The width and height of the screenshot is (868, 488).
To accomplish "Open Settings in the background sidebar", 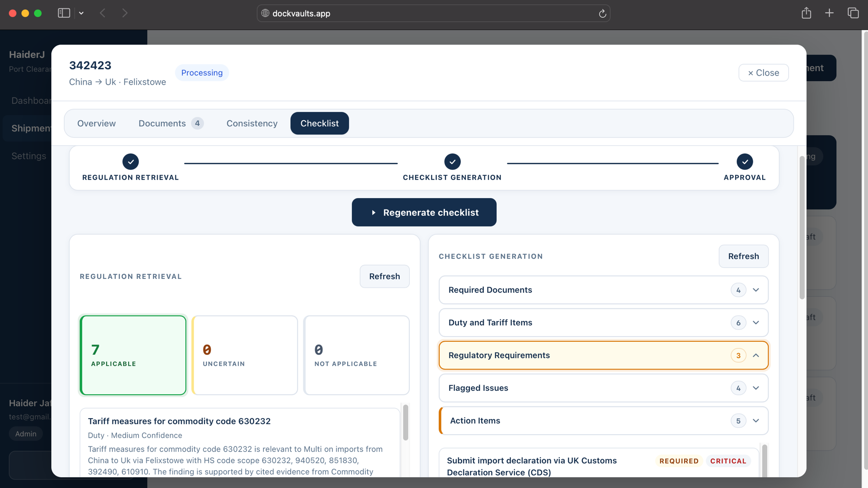I will click(29, 156).
